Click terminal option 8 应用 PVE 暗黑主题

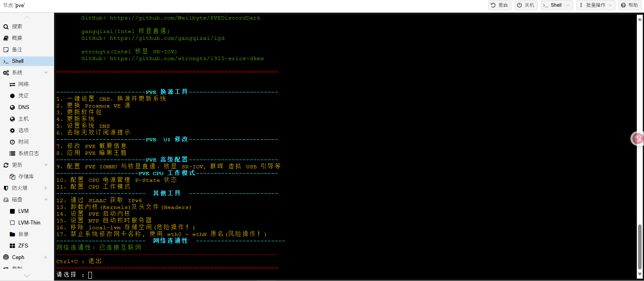92,153
